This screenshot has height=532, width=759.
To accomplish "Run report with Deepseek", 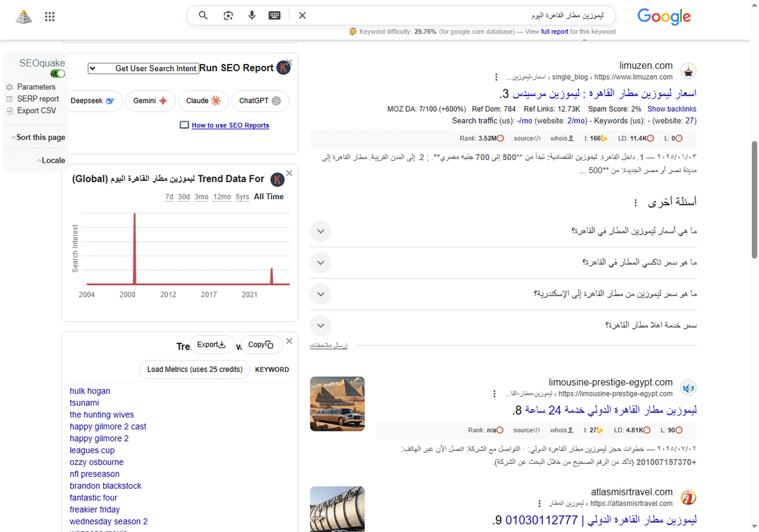I will [94, 100].
